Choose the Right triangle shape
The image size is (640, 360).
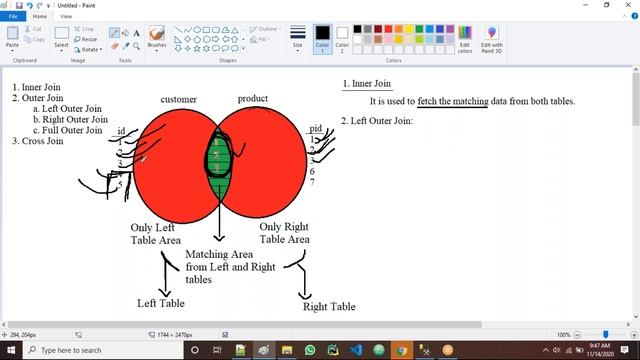178,40
